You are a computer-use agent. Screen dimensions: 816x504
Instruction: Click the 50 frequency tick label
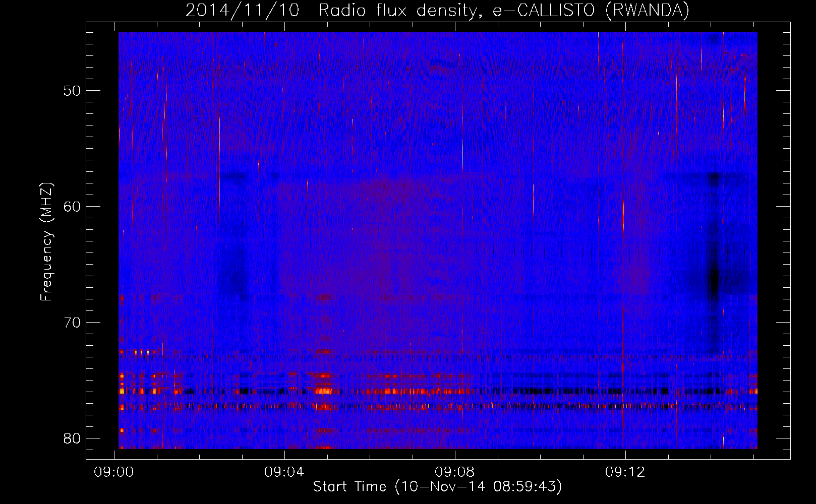tap(73, 91)
